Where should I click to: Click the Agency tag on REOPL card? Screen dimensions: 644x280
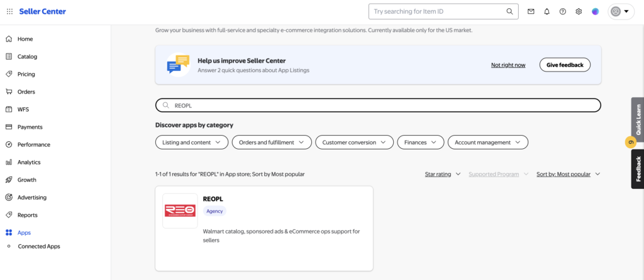(x=214, y=211)
